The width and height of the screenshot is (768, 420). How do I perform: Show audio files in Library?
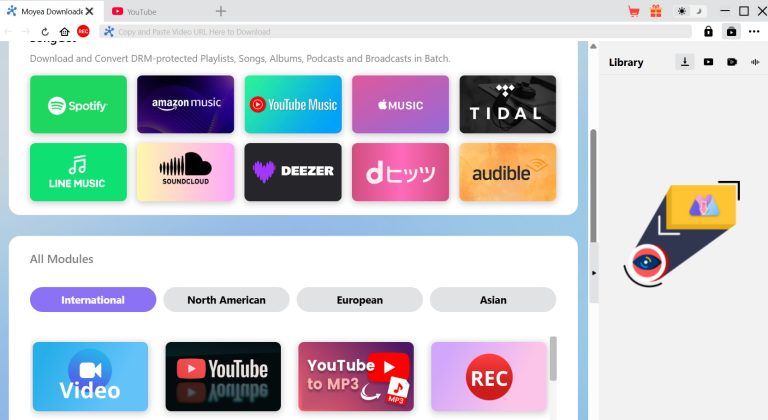pyautogui.click(x=755, y=62)
